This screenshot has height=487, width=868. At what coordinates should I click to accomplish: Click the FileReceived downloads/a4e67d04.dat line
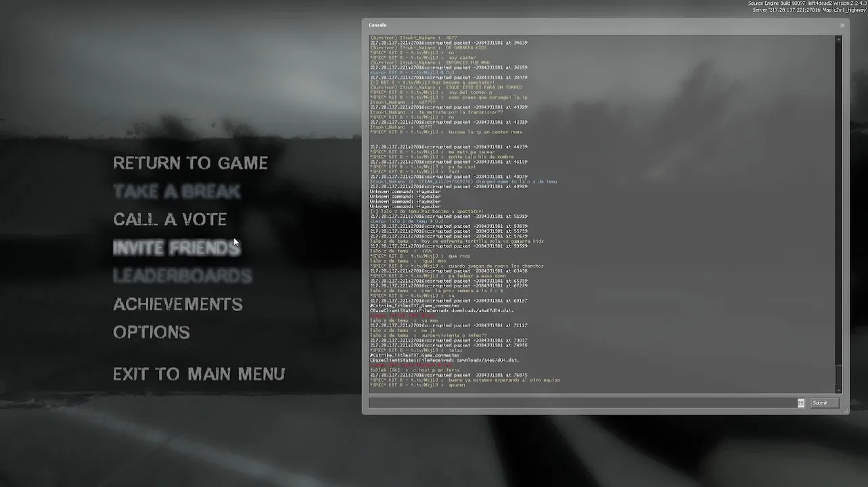point(444,361)
